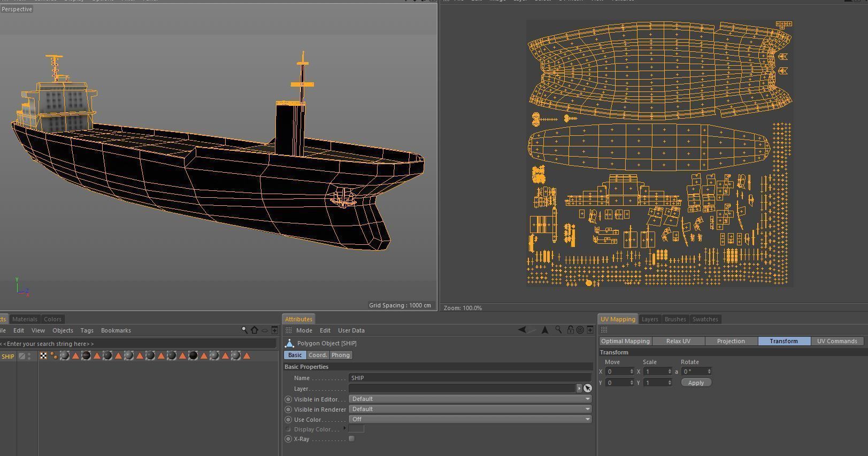Image resolution: width=868 pixels, height=456 pixels.
Task: Open new Object Manager panel plus icon
Action: click(275, 330)
